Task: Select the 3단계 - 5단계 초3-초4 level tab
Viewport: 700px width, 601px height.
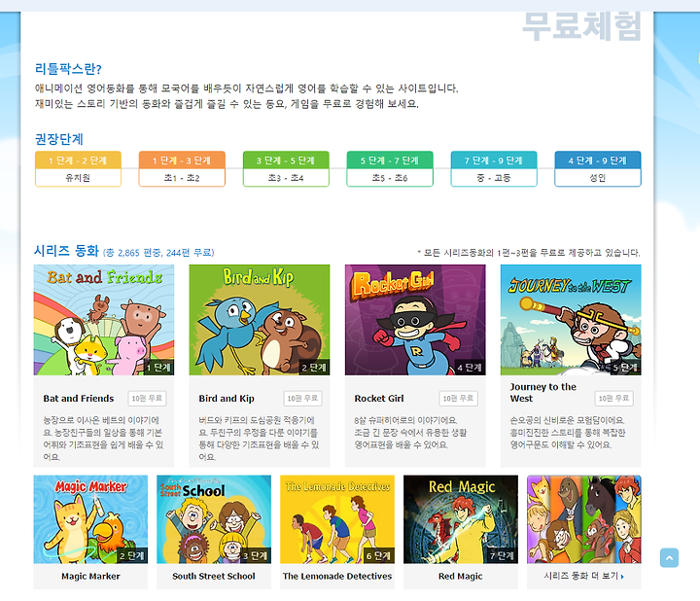Action: click(286, 169)
